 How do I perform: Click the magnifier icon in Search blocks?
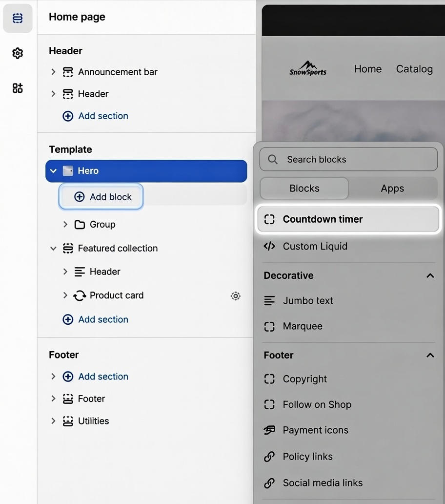tap(273, 159)
